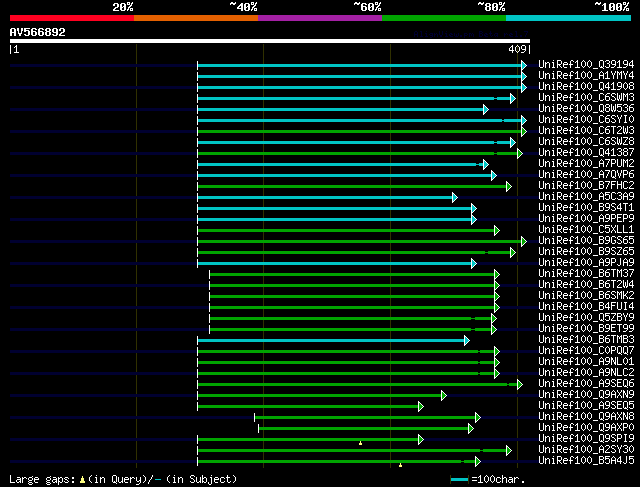Select UniRef100_A7QVP6 hit name
Viewport: 640px width, 487px height.
point(586,175)
